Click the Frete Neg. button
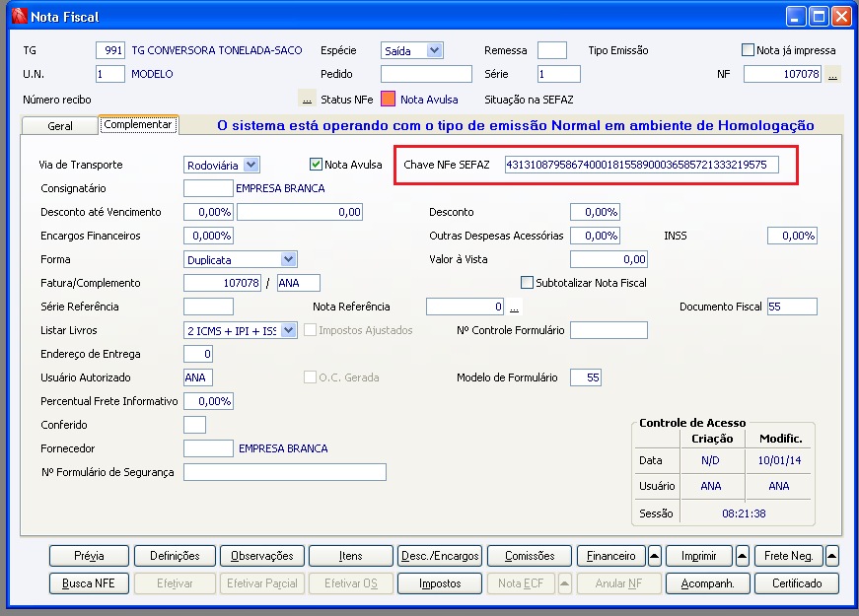Screen dimensions: 859x616 788,556
